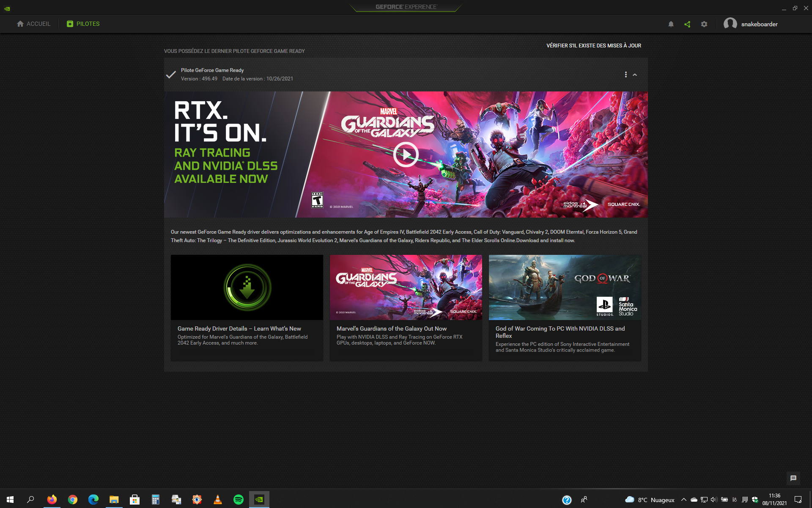Launch Firefox from the taskbar
The width and height of the screenshot is (812, 508).
pos(52,500)
